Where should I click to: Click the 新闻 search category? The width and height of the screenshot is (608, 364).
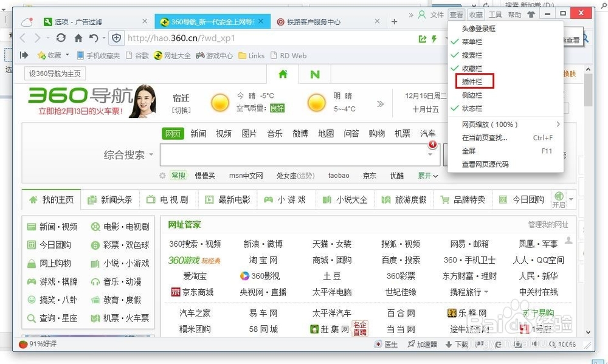(198, 134)
